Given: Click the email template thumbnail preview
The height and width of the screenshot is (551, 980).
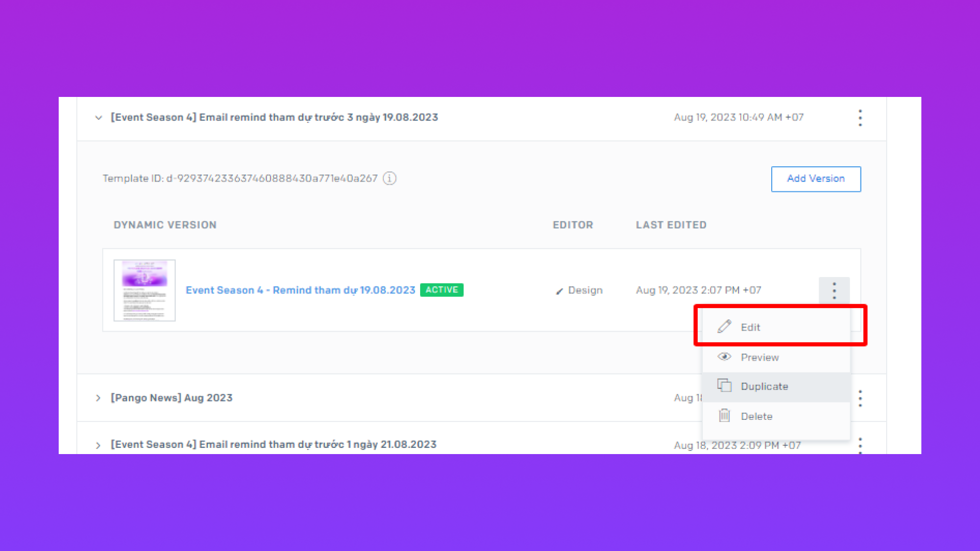Looking at the screenshot, I should coord(144,290).
